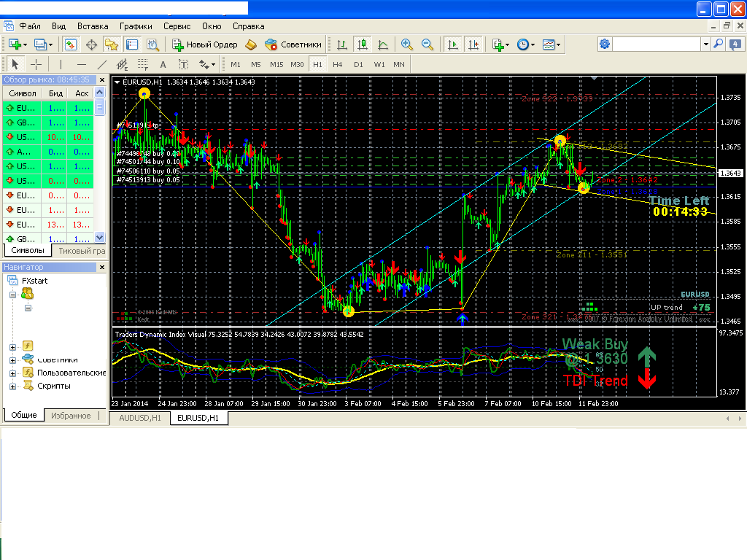This screenshot has width=747, height=560.
Task: Open the chart templates dropdown
Action: click(x=551, y=44)
